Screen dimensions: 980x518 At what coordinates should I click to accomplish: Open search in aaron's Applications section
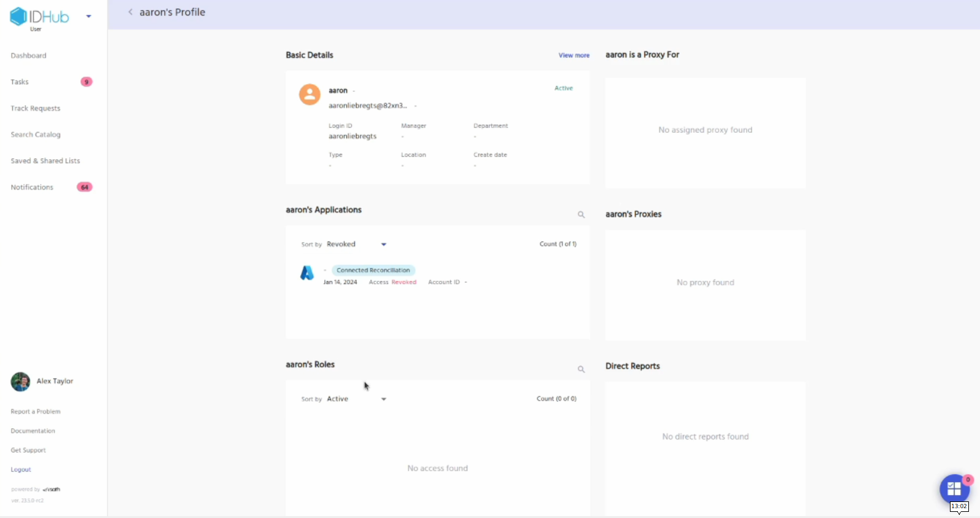tap(581, 214)
